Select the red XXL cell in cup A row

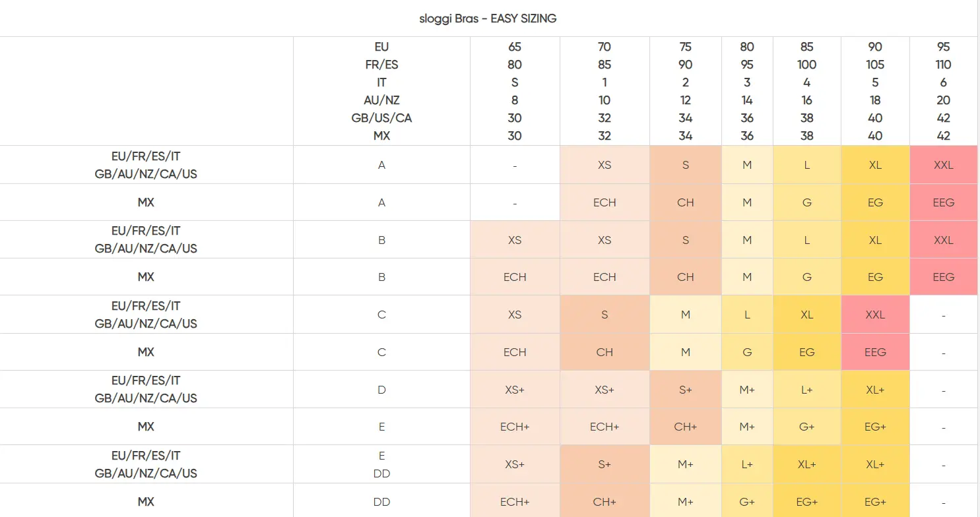coord(943,165)
